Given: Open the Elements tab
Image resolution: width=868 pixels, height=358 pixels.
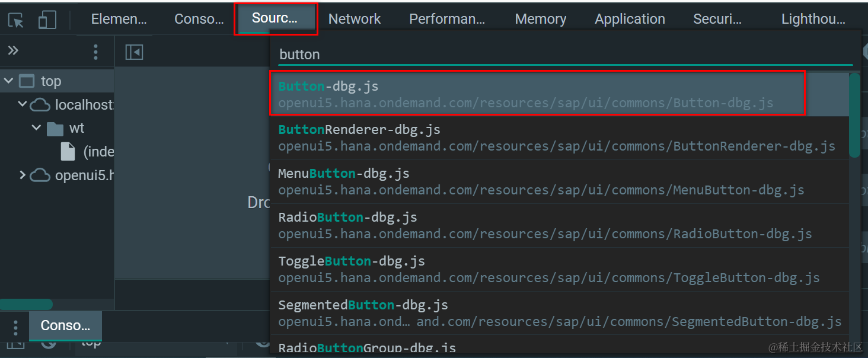Looking at the screenshot, I should point(119,19).
